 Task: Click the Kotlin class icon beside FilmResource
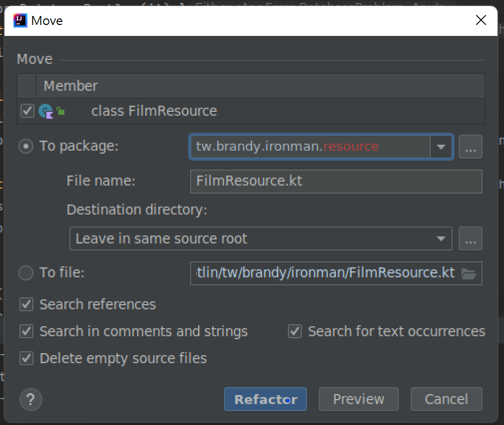tap(45, 111)
